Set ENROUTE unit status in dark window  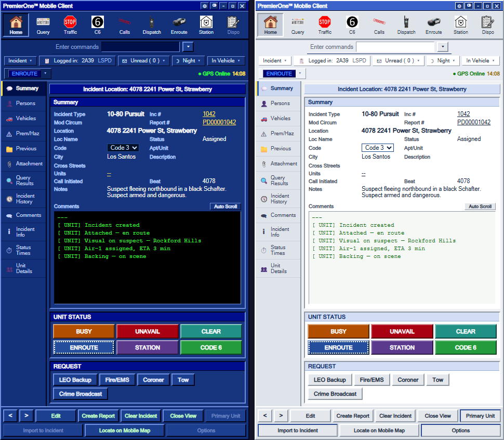pos(84,348)
